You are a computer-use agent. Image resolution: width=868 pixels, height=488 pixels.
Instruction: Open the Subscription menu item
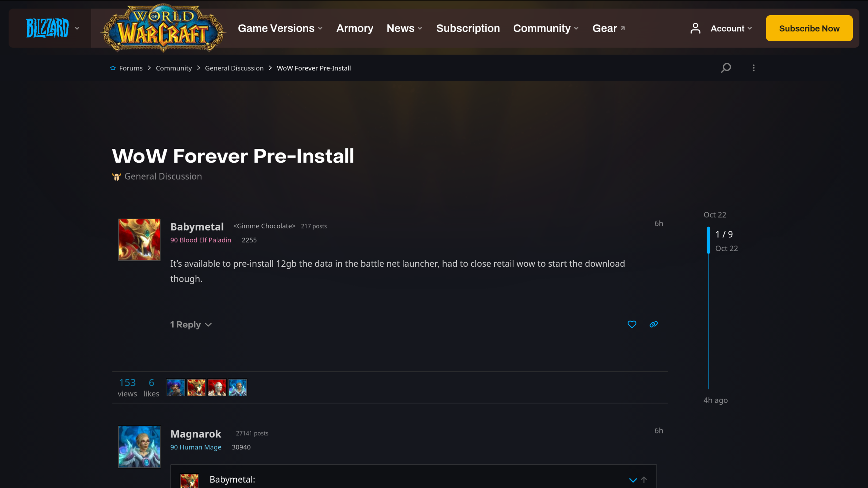[x=468, y=28]
